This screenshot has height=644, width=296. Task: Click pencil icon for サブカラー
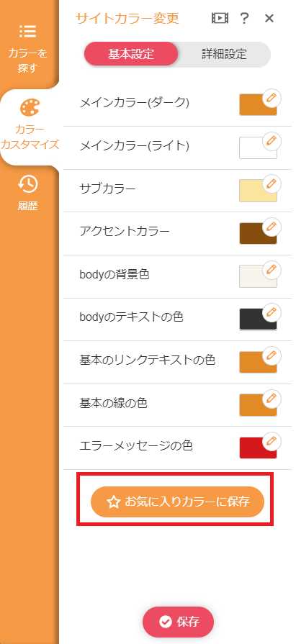tap(272, 184)
